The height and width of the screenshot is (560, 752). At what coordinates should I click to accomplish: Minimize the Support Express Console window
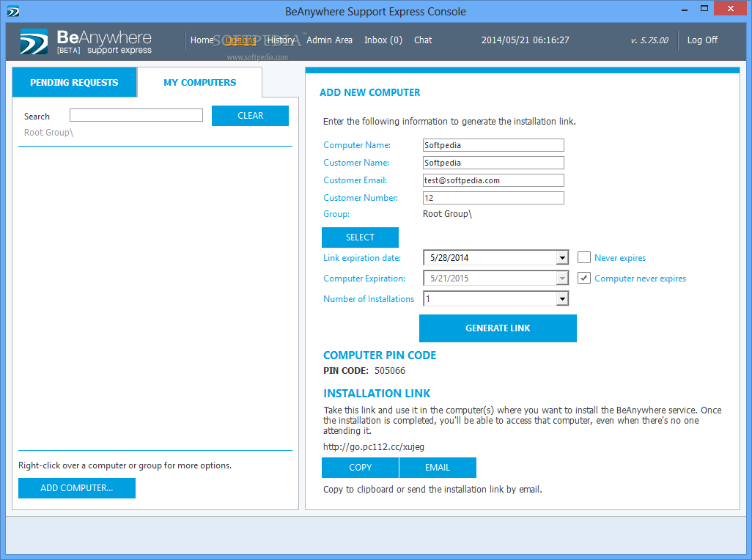[685, 9]
